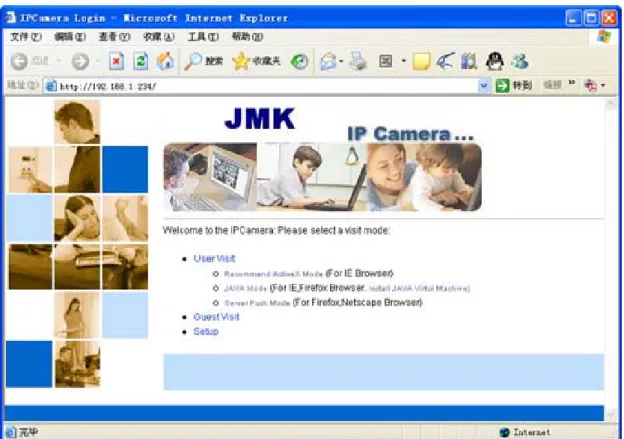Choose Recommend ActiveX Mode link
624x439 pixels.
click(273, 274)
